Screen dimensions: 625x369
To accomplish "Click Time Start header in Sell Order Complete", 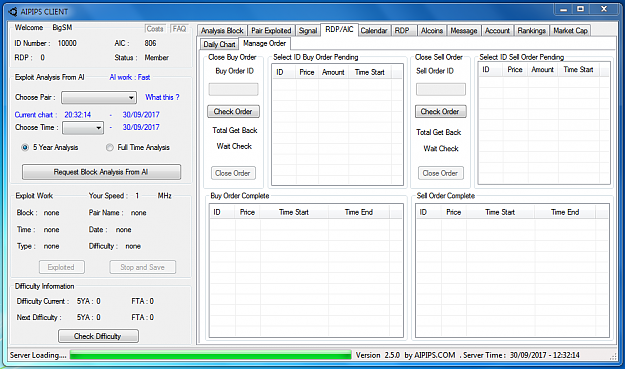I will pyautogui.click(x=500, y=212).
